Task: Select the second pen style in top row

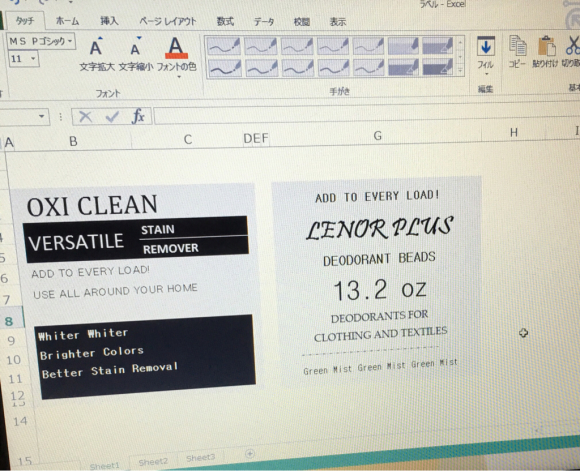Action: 260,46
